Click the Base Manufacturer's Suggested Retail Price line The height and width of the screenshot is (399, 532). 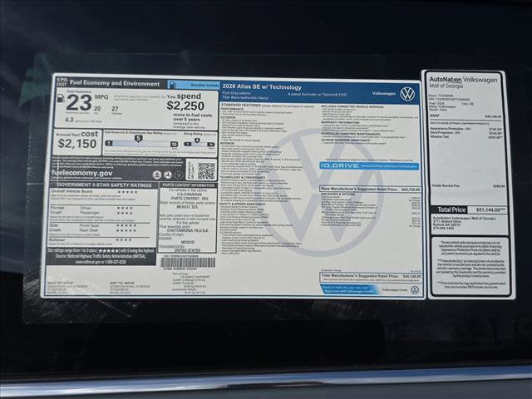(370, 190)
